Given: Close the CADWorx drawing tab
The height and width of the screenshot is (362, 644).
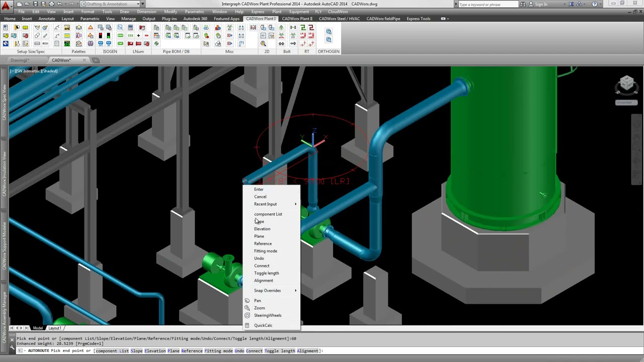Looking at the screenshot, I should pos(85,60).
